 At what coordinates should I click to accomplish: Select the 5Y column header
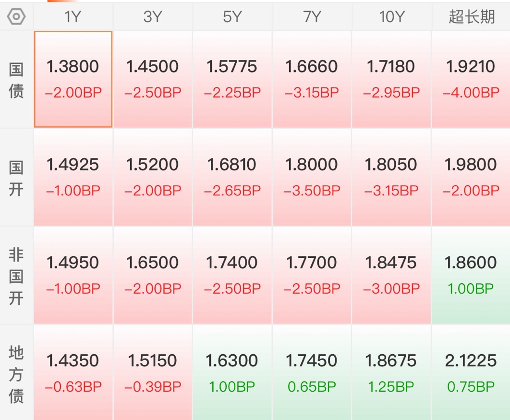click(232, 17)
